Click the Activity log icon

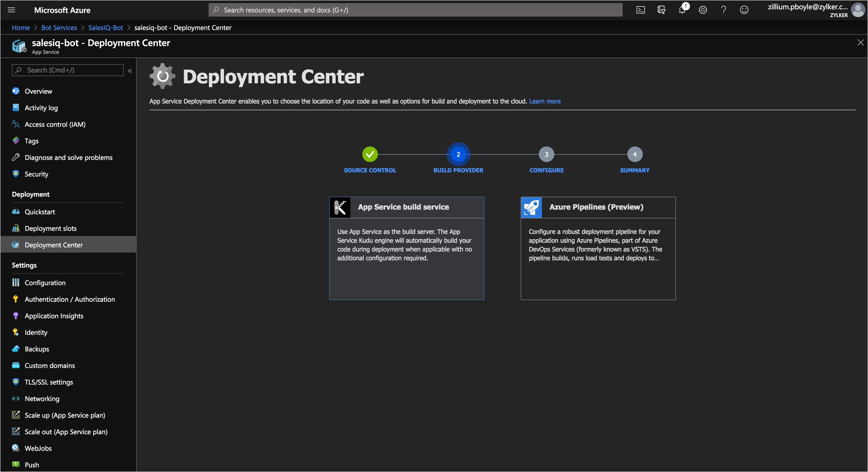[x=16, y=107]
